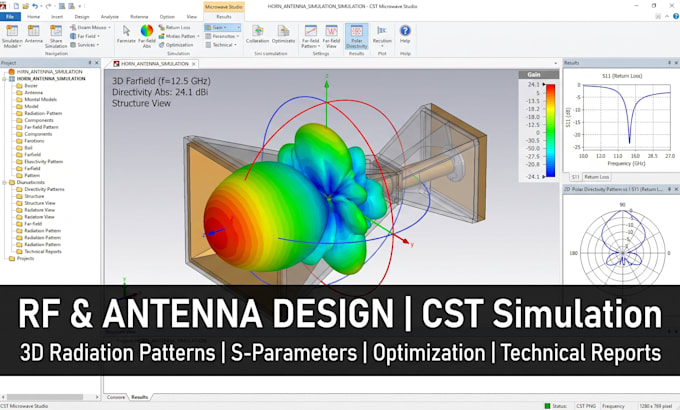680x410 pixels.
Task: Close the 2D Polar Directivity Pattern panel
Action: (676, 189)
